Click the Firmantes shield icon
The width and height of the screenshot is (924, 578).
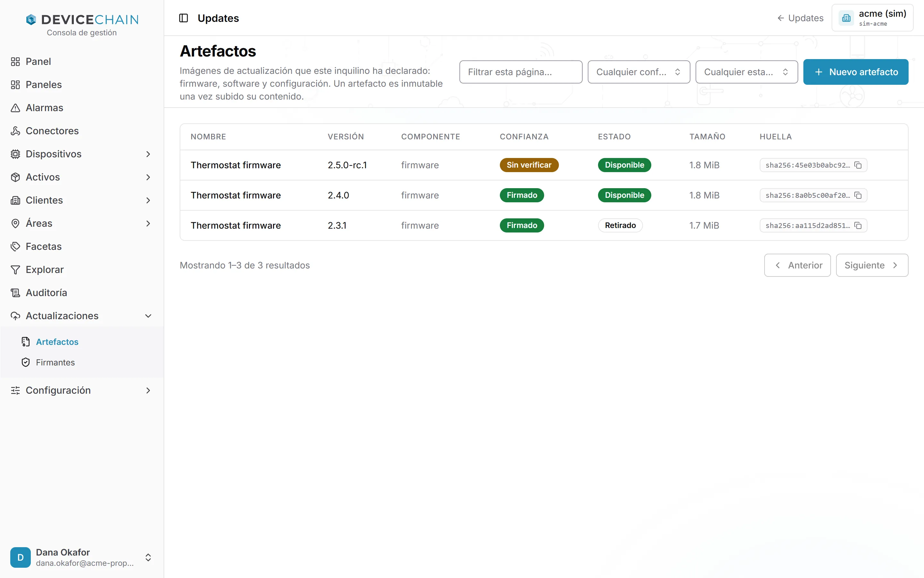coord(26,363)
